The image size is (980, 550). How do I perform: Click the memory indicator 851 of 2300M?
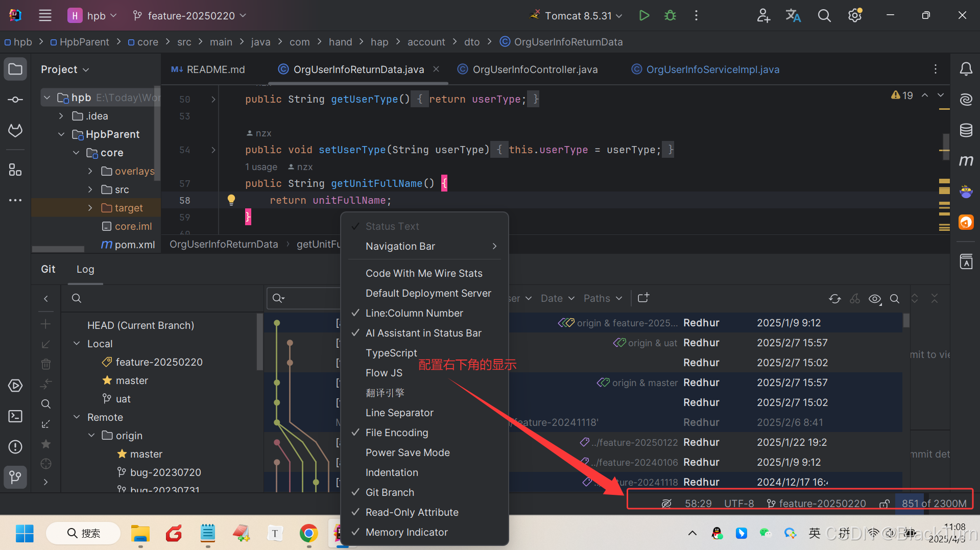[934, 504]
